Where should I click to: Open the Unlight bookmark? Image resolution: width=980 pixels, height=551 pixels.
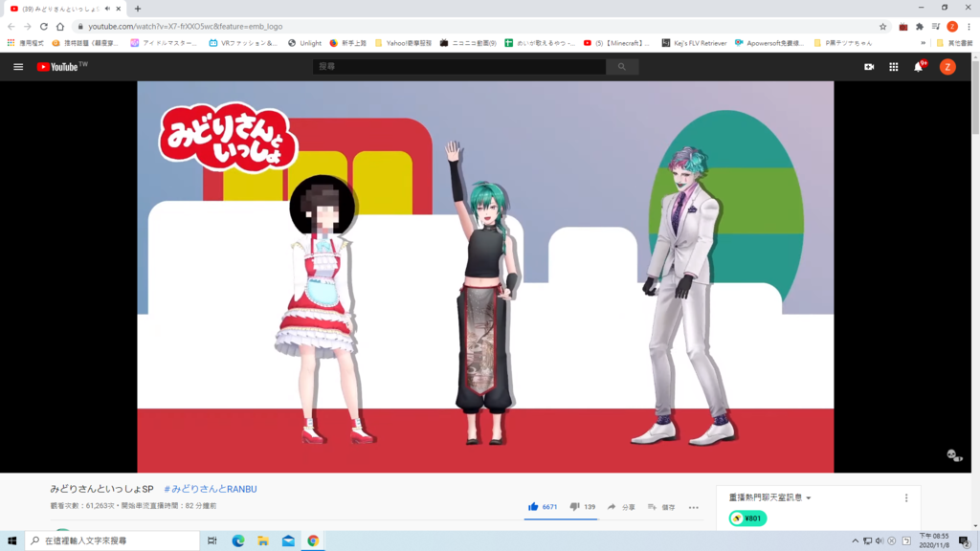click(304, 43)
